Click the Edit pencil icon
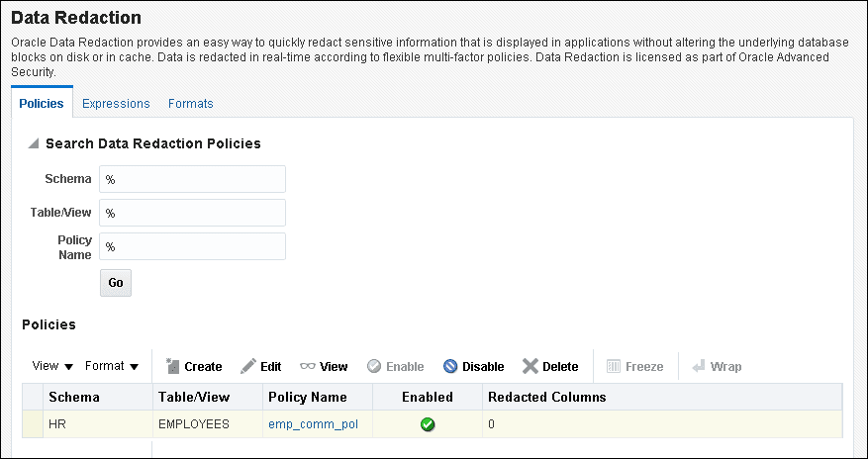Viewport: 868px width, 459px height. coord(248,366)
